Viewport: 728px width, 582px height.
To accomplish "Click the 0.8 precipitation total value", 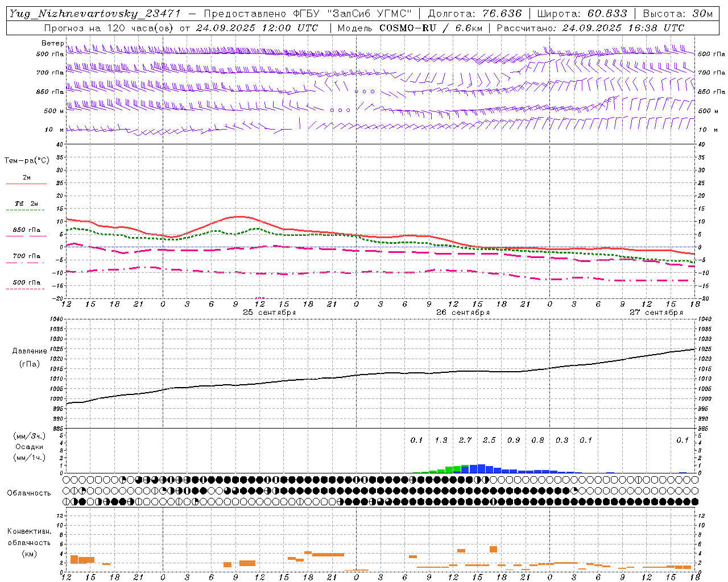I will [x=537, y=440].
